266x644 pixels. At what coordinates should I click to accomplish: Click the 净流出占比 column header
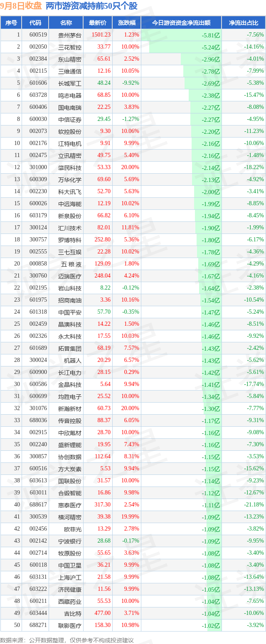(244, 23)
